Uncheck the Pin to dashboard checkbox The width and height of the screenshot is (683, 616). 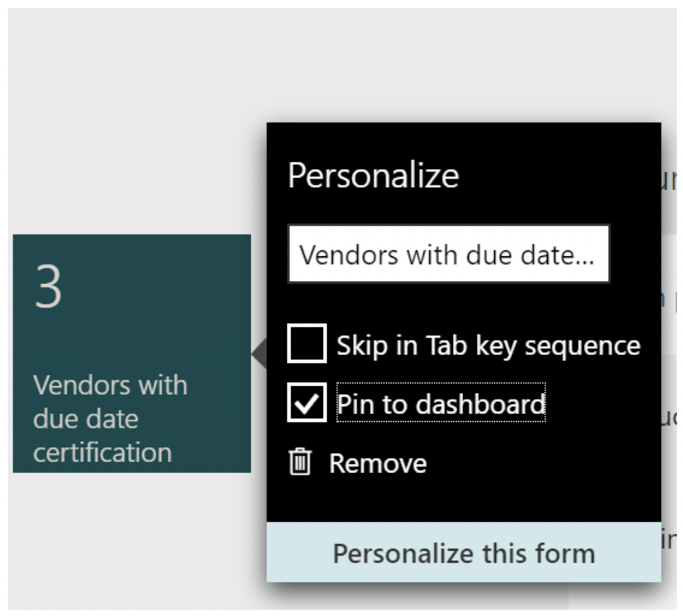[307, 403]
